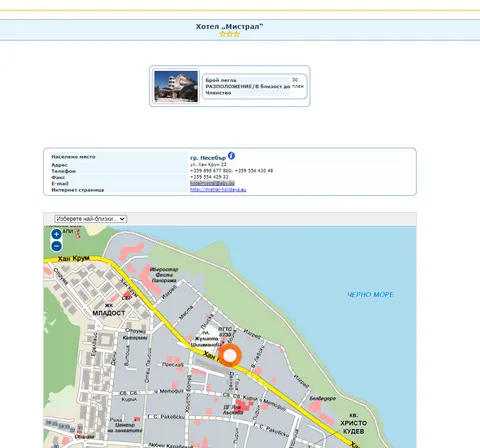Click the 'Интернет страница' label
This screenshot has height=448, width=480.
tap(78, 190)
